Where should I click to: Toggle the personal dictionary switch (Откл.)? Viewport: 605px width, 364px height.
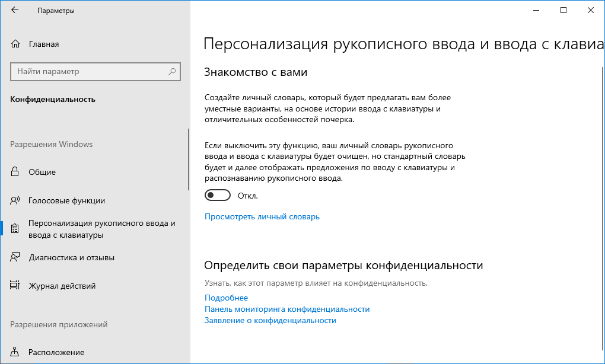(218, 196)
